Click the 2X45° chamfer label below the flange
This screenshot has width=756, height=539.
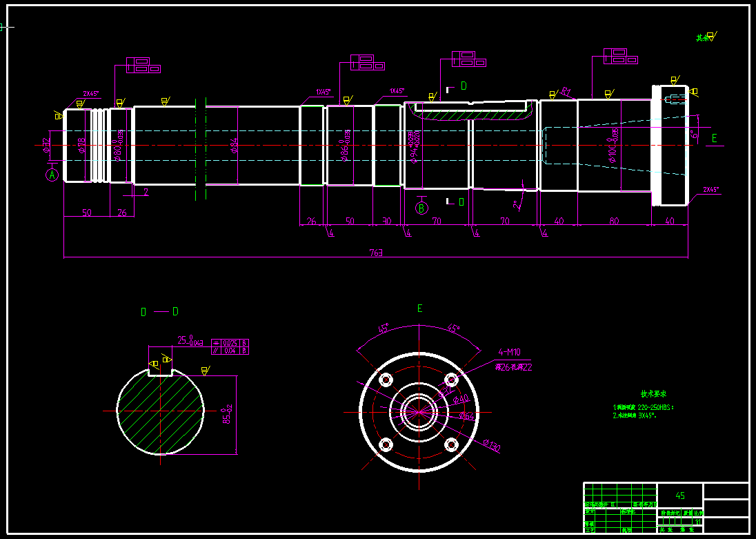click(x=711, y=190)
